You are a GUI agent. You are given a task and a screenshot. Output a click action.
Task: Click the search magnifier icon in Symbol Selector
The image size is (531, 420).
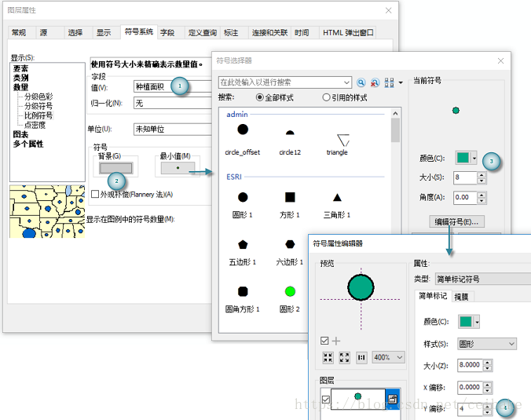tap(361, 82)
